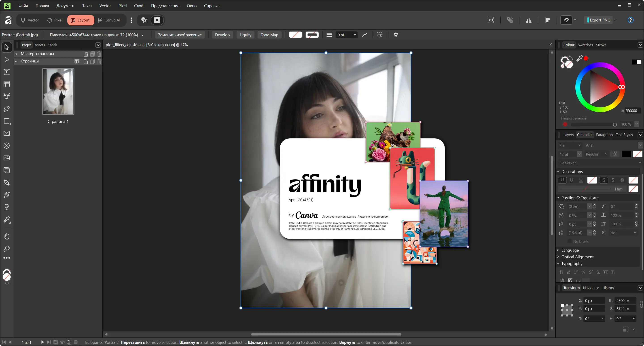Expand the Мастер-страницы section
Screen dimensions: 644x346
coord(16,54)
